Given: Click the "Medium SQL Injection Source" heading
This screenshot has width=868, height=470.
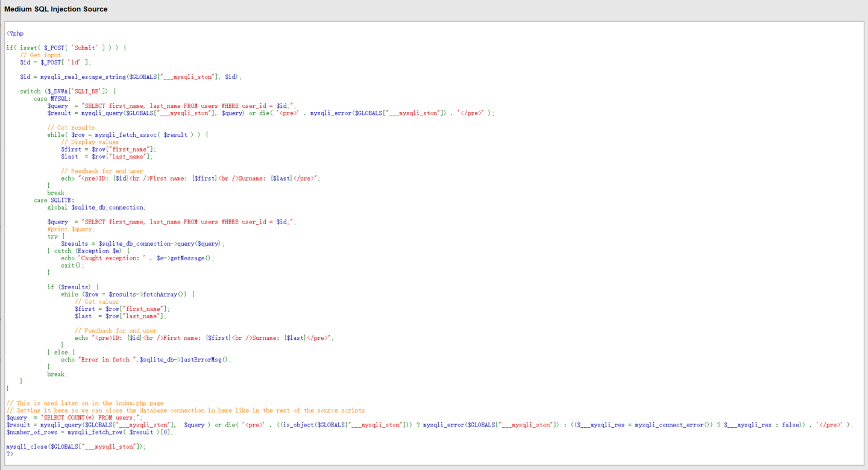Looking at the screenshot, I should coord(56,9).
